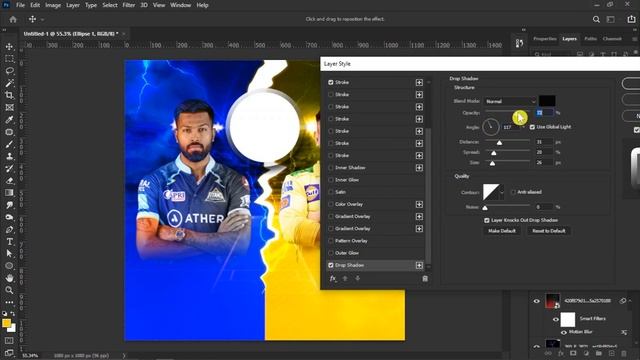Enable the Color Overlay checkbox
The image size is (640, 360).
coord(331,204)
